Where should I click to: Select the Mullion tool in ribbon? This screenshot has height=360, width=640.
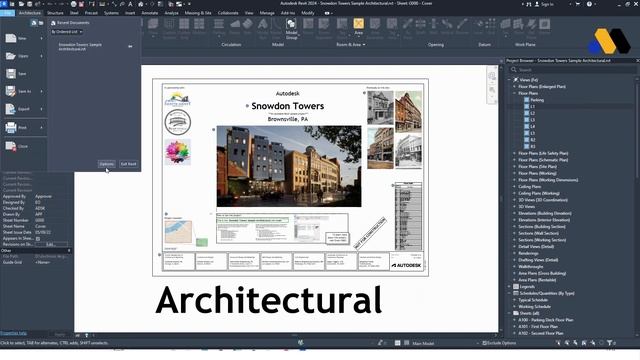point(199,27)
